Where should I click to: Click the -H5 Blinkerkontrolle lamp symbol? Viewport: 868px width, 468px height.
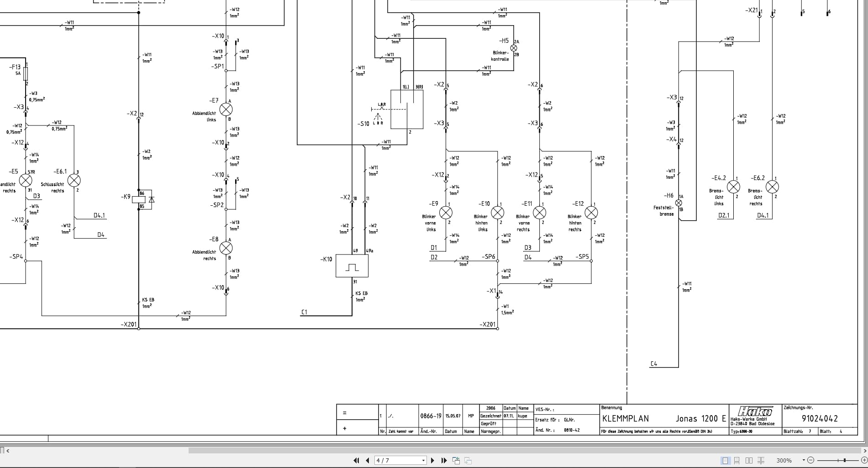[514, 48]
